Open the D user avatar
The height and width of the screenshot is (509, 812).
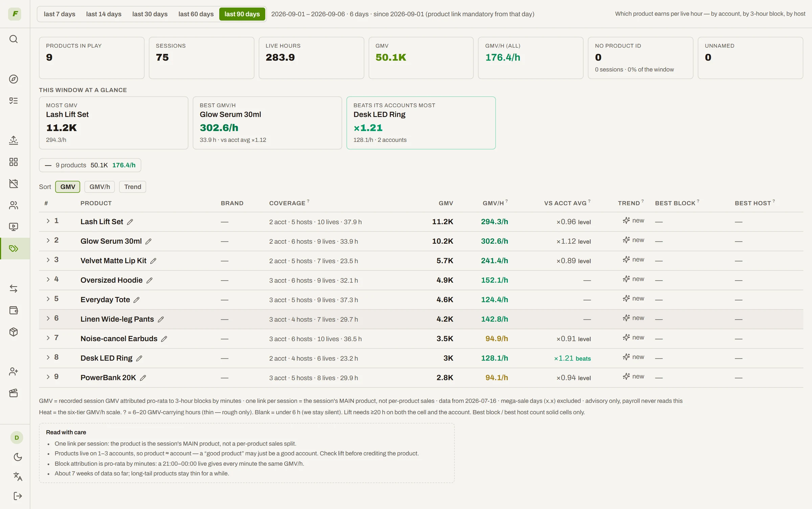(17, 438)
